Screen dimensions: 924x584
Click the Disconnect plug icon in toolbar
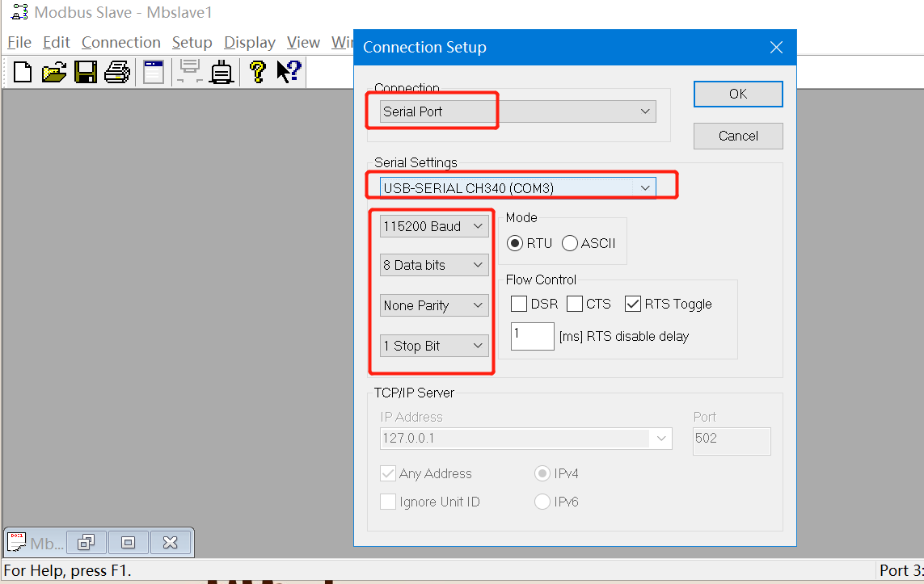click(221, 72)
